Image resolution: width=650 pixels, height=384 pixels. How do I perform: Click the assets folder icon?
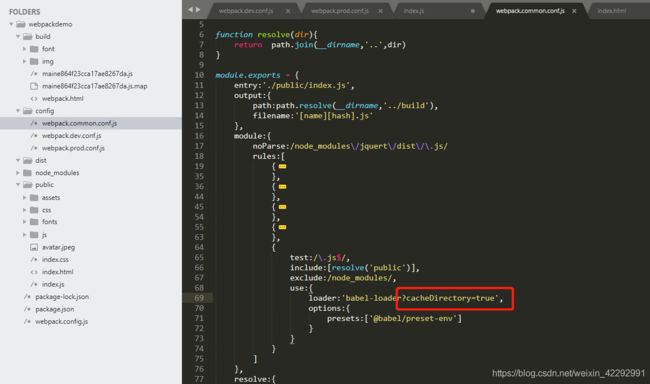pos(34,197)
